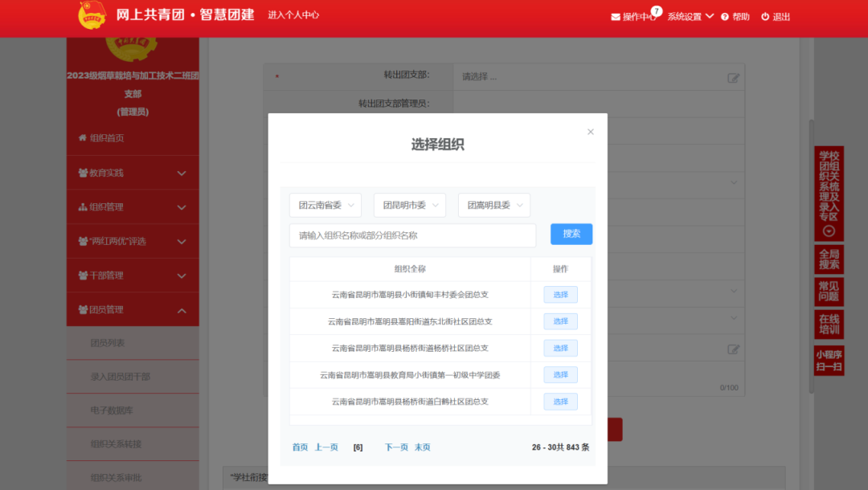Click current page indicator [6]
This screenshot has width=868, height=490.
358,447
